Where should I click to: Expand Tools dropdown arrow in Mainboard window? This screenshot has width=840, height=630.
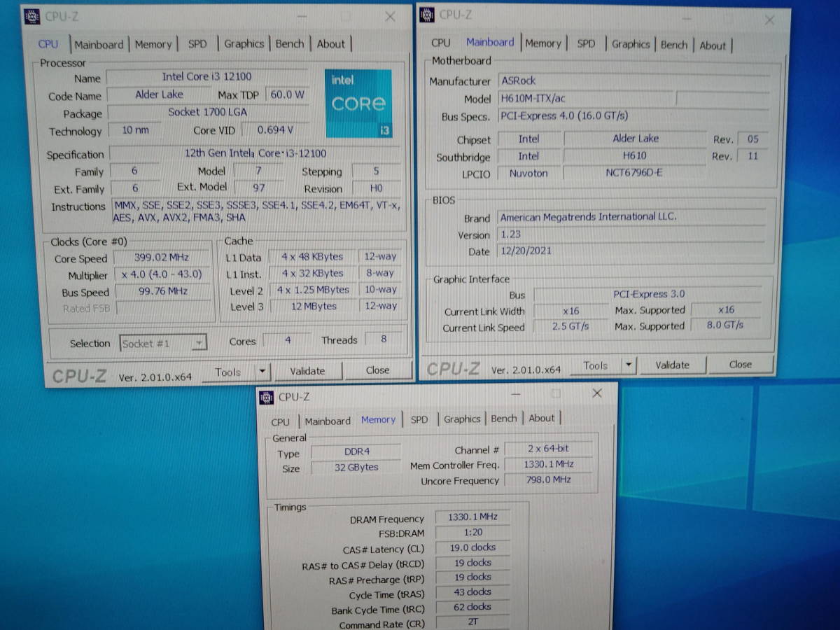pos(629,365)
